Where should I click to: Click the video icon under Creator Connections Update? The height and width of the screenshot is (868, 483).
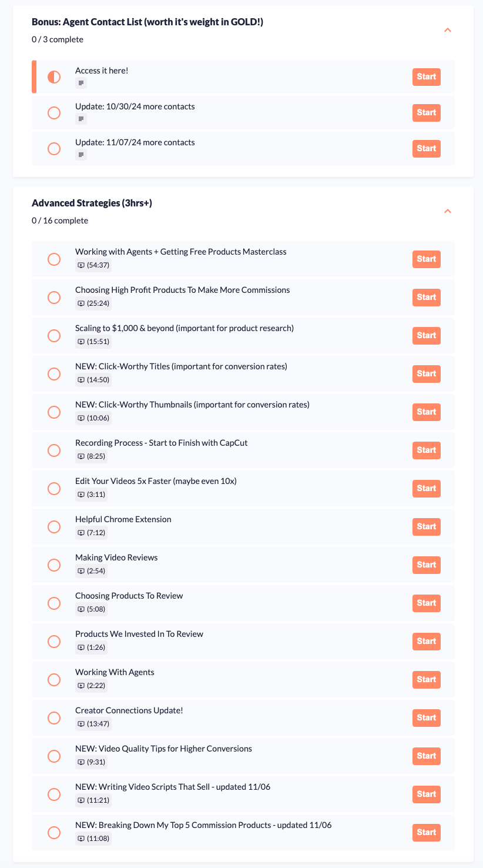tap(81, 724)
